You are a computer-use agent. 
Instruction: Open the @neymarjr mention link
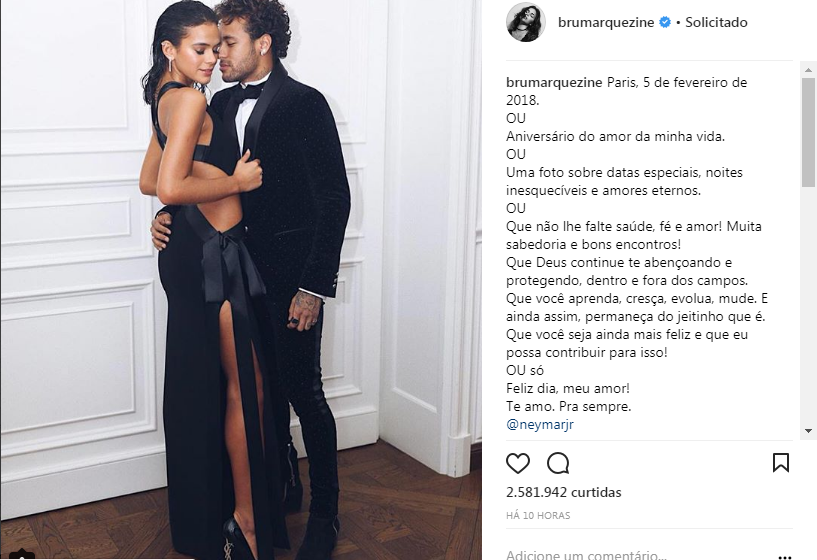540,425
